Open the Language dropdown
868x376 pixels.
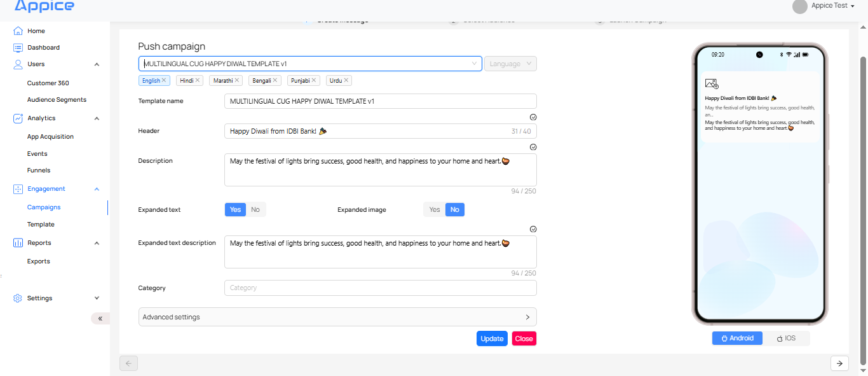tap(510, 64)
